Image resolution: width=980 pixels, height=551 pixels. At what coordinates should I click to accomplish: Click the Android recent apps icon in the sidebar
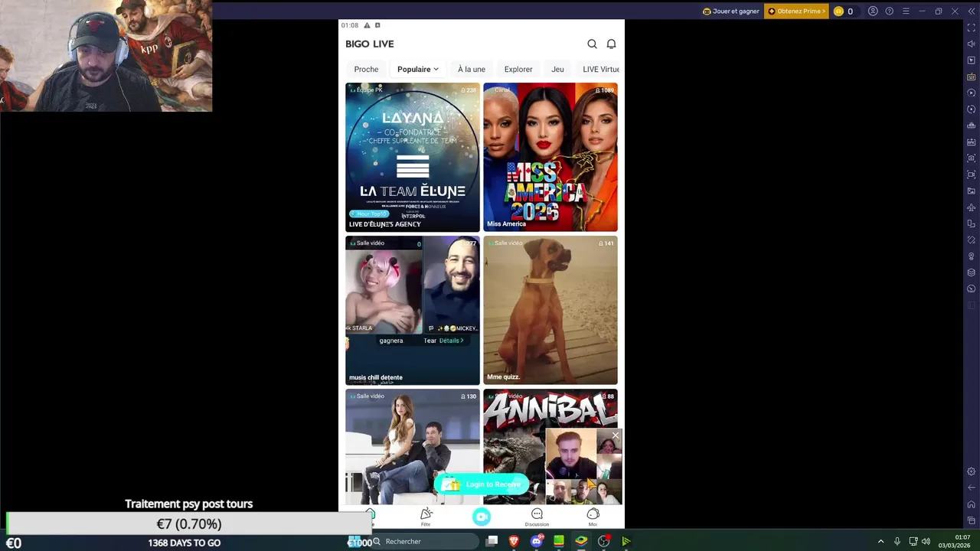click(972, 520)
